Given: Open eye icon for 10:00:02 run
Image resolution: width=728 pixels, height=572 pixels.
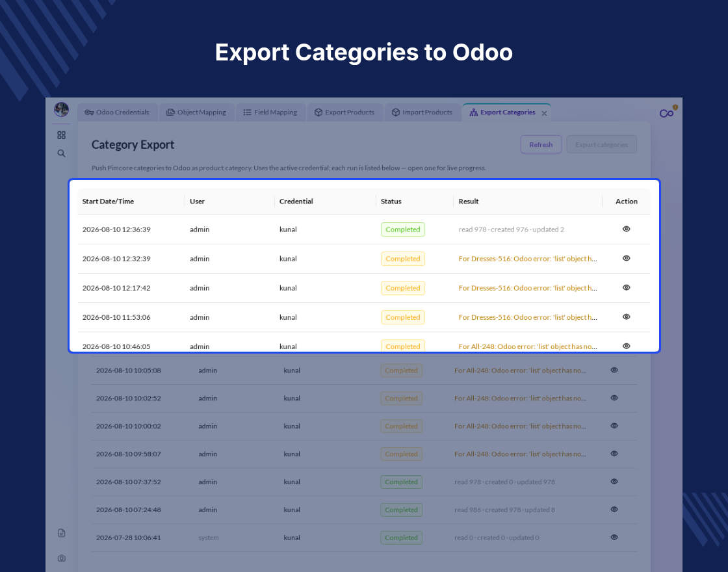Looking at the screenshot, I should tap(614, 426).
